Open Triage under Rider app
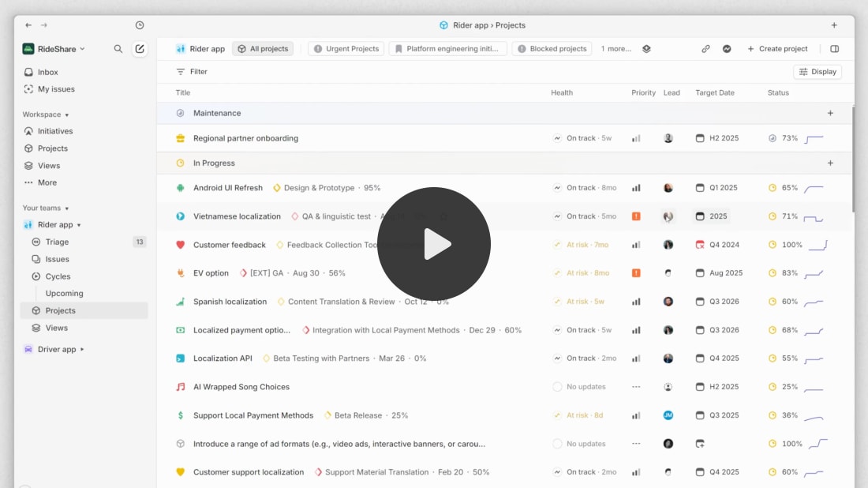The height and width of the screenshot is (488, 868). pyautogui.click(x=57, y=242)
